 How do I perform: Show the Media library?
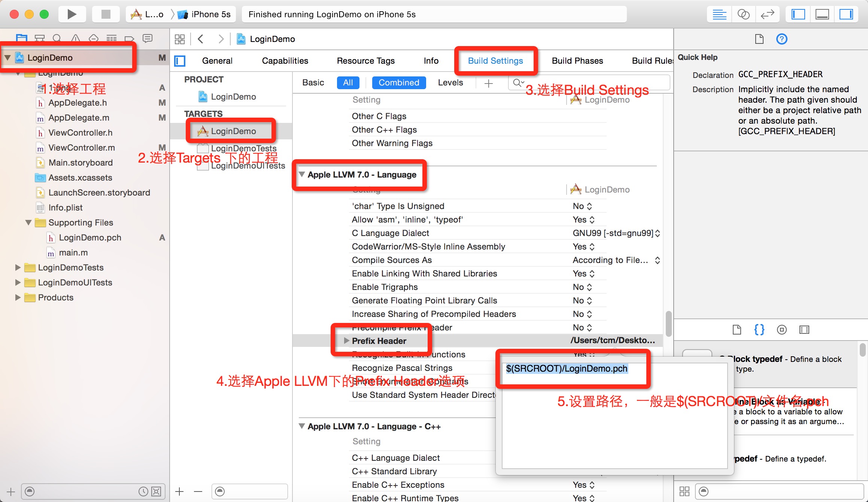click(x=804, y=330)
